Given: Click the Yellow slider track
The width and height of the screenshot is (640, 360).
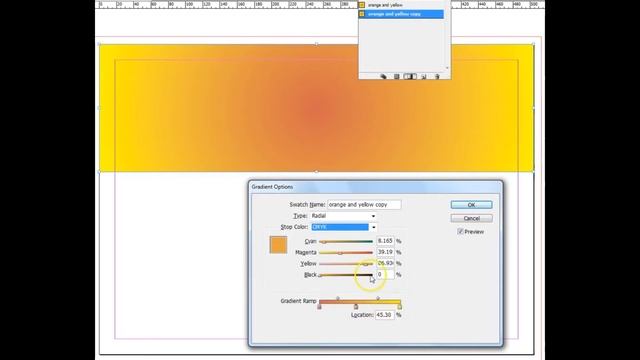Looking at the screenshot, I should click(x=346, y=264).
